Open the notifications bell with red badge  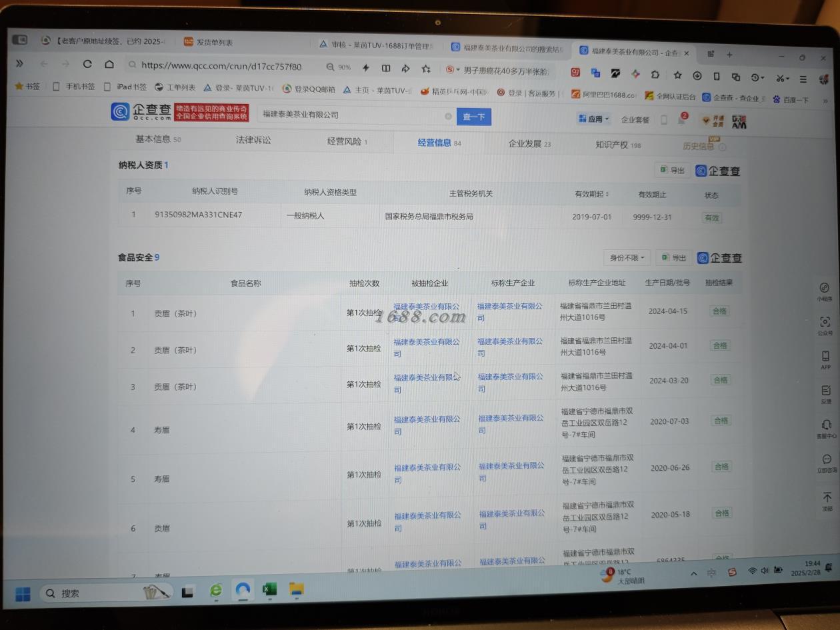click(x=682, y=119)
